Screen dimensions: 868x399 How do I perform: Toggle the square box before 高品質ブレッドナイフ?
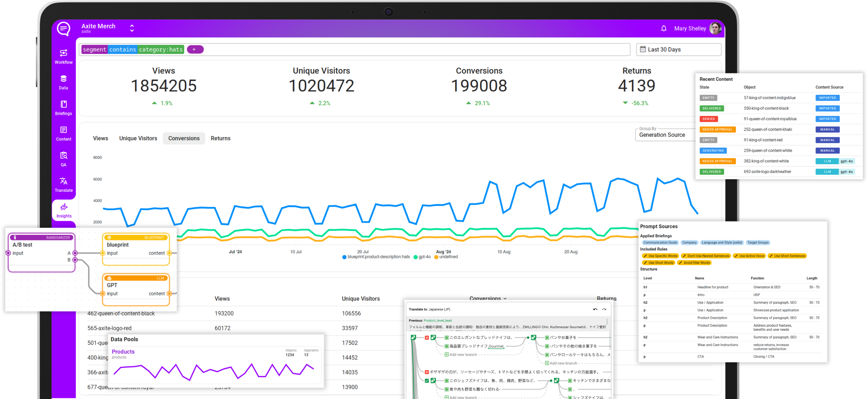point(447,346)
